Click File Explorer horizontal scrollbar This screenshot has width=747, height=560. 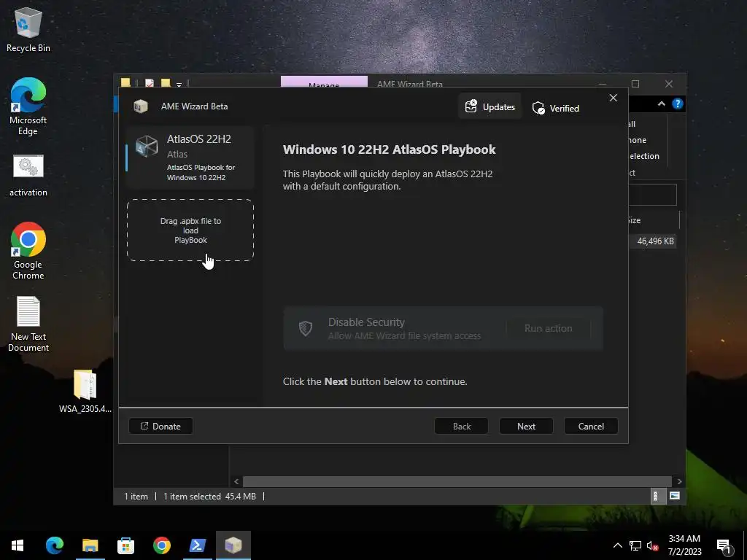457,481
